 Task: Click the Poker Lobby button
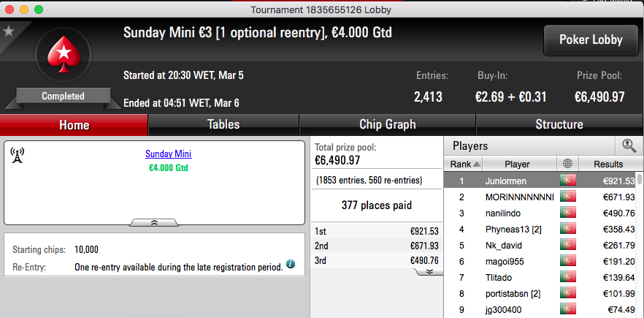(591, 40)
